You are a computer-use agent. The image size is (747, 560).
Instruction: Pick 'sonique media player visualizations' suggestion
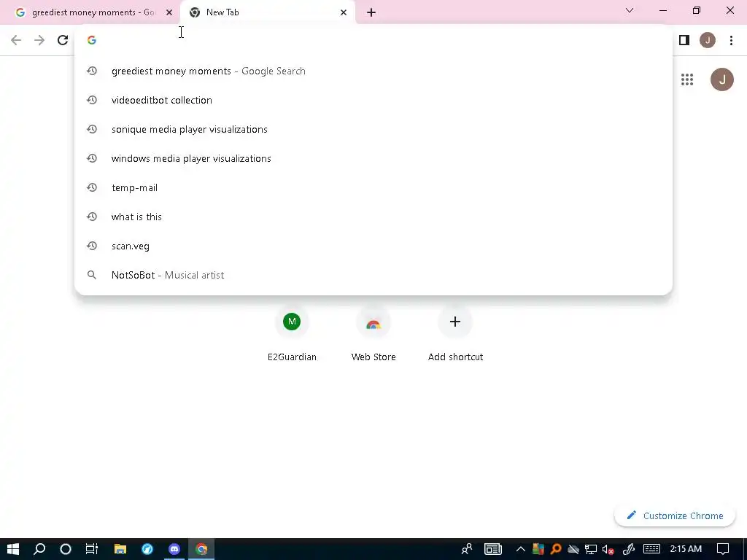[x=373, y=130]
